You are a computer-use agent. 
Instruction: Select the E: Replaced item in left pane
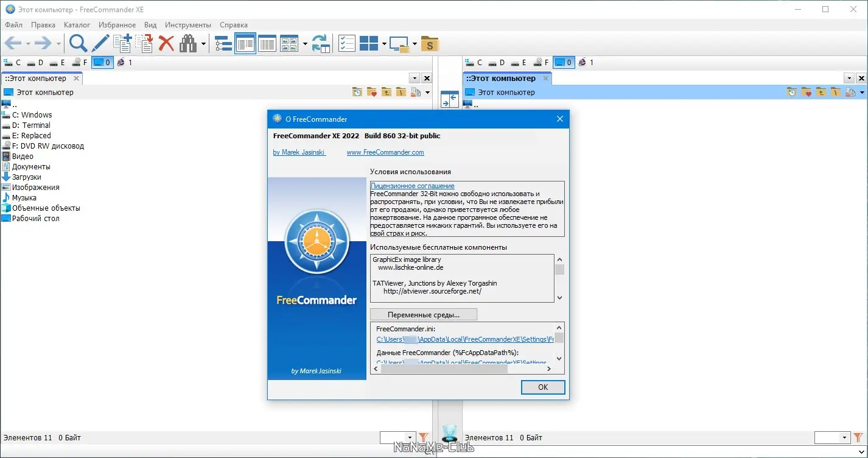tap(31, 136)
